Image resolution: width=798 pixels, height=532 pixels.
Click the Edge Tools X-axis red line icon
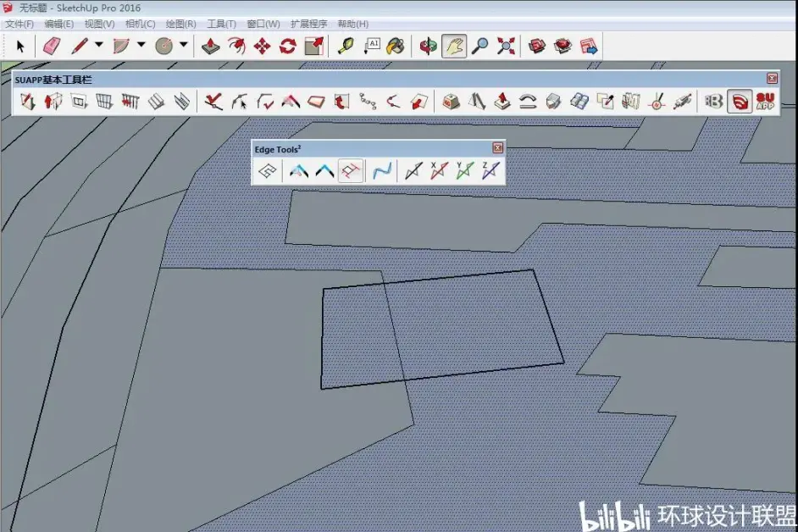click(439, 170)
